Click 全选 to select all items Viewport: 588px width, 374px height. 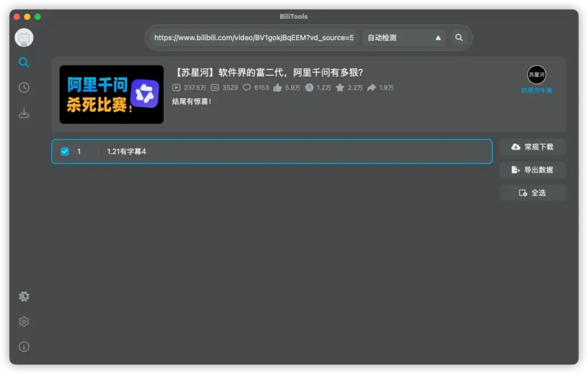(x=532, y=193)
